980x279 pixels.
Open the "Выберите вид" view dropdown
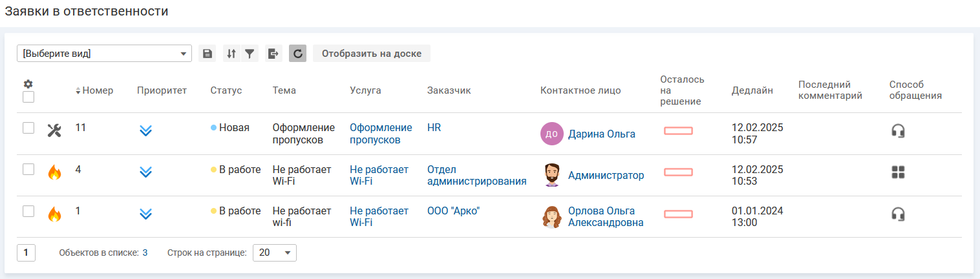pos(104,54)
